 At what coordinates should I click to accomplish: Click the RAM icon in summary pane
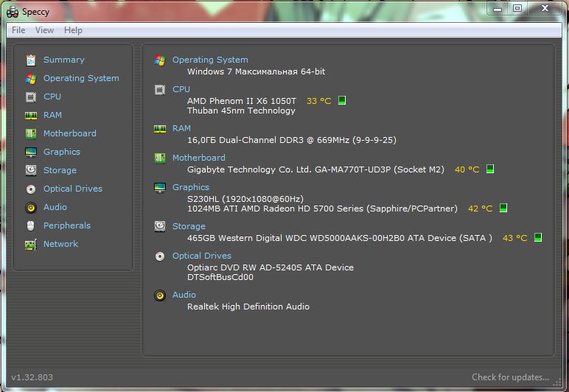[160, 129]
